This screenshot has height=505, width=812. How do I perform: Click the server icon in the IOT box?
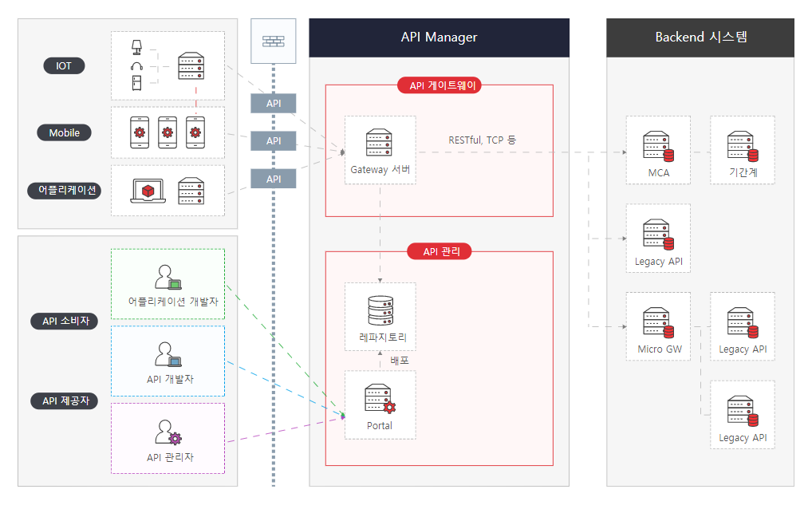click(191, 65)
